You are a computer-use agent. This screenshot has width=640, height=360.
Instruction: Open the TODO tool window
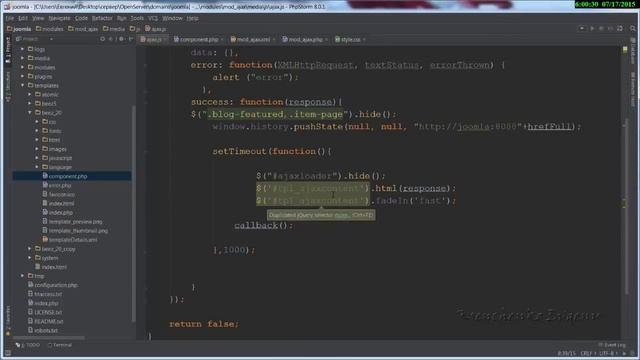coord(28,345)
